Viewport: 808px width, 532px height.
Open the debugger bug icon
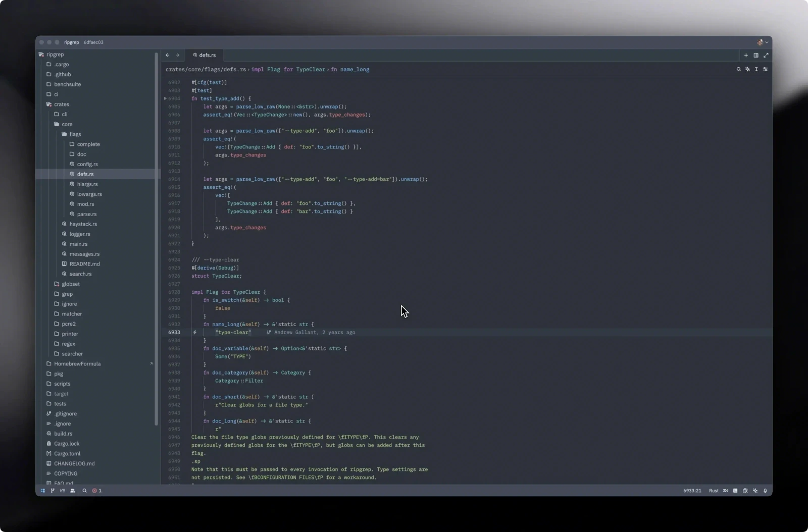click(745, 491)
